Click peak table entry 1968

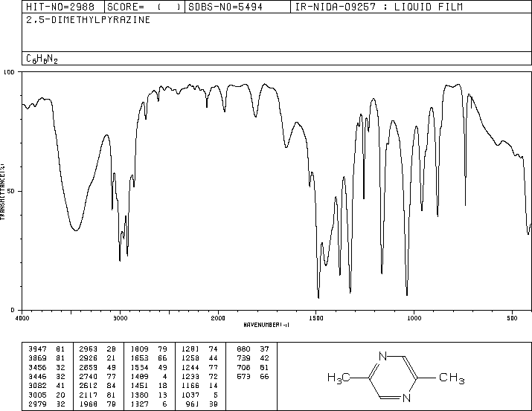[89, 404]
